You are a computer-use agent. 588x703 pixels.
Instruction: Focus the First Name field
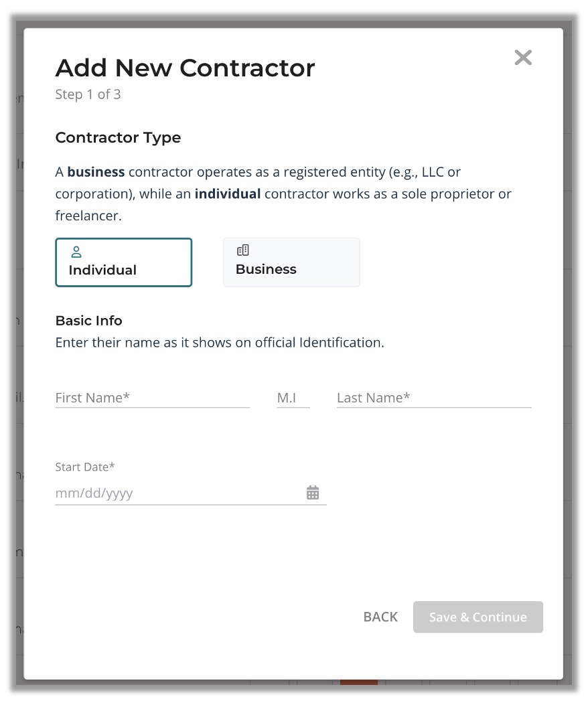coord(153,398)
